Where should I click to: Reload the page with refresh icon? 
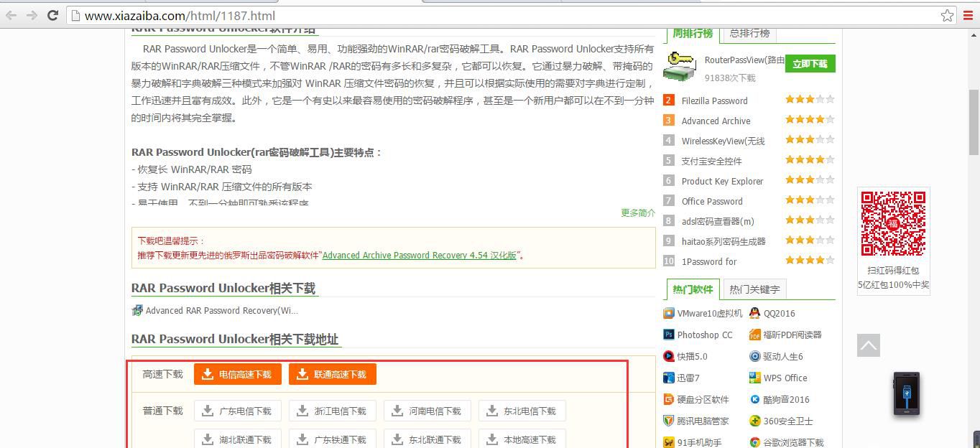click(52, 15)
